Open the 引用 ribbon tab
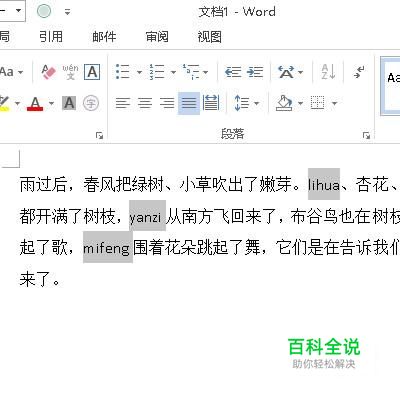This screenshot has width=400, height=400. [51, 36]
